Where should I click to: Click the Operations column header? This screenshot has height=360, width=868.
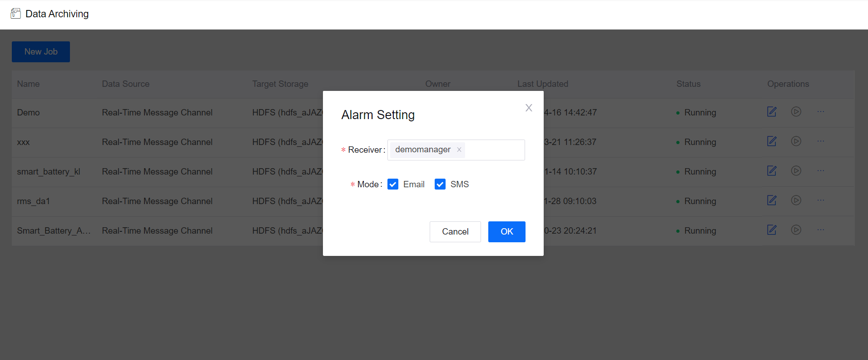[788, 84]
